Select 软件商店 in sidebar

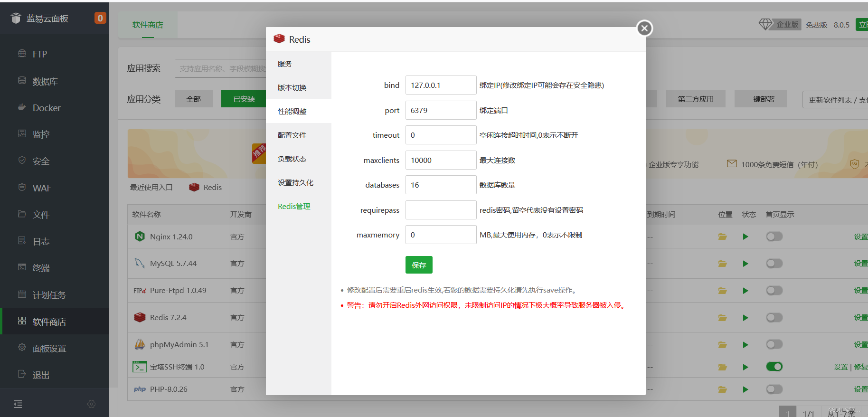[55, 322]
